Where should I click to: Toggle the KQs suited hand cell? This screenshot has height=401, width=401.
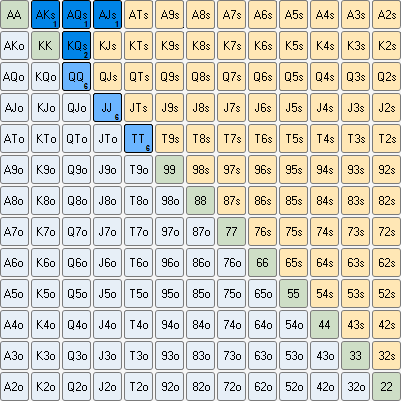(76, 46)
